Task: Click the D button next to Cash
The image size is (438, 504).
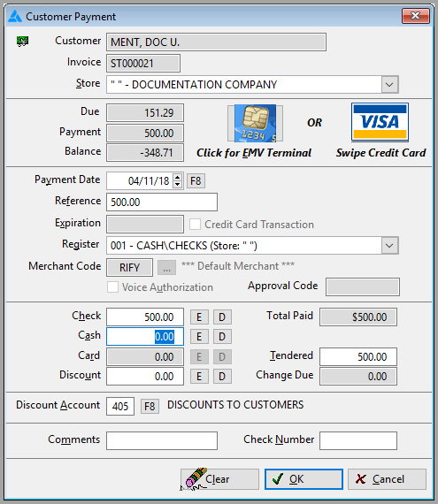Action: tap(222, 337)
